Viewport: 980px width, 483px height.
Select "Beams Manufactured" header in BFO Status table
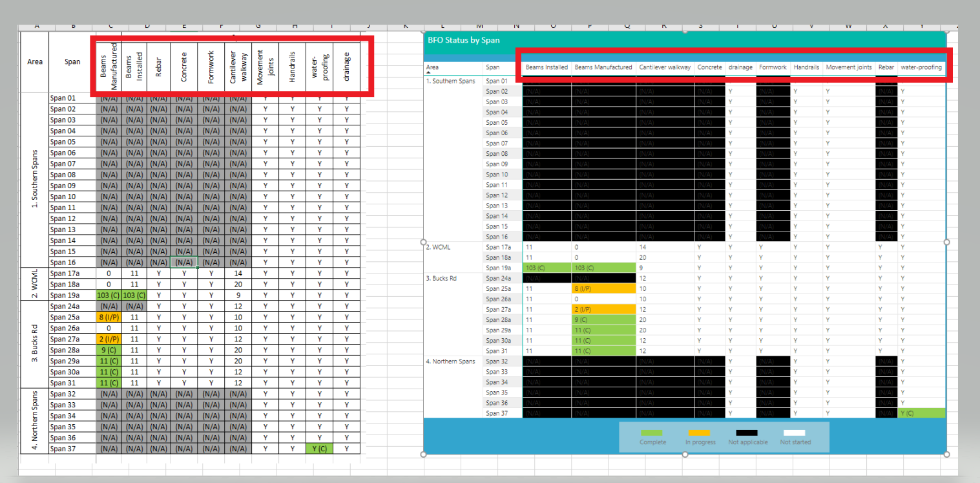[x=603, y=67]
